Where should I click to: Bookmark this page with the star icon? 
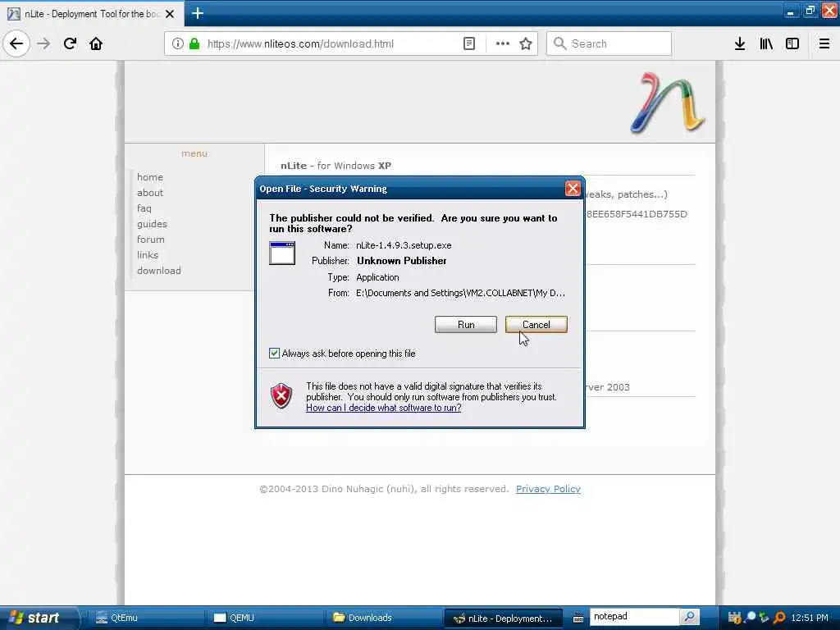[x=526, y=44]
